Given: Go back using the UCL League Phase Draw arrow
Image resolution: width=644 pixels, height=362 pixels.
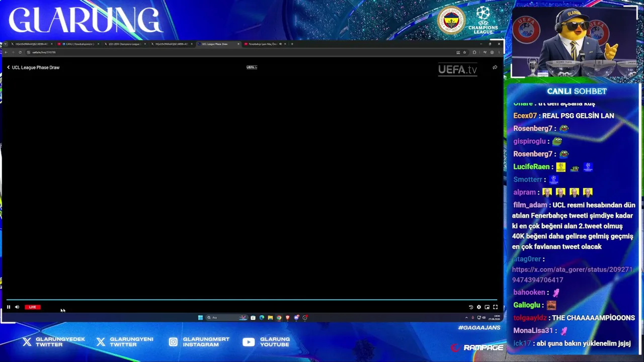Looking at the screenshot, I should (8, 67).
